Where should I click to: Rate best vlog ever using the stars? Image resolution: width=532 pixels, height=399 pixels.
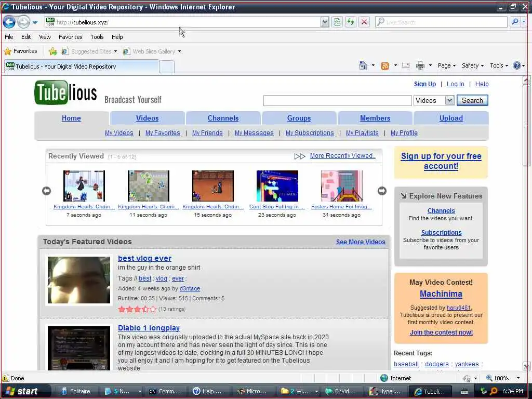point(137,309)
